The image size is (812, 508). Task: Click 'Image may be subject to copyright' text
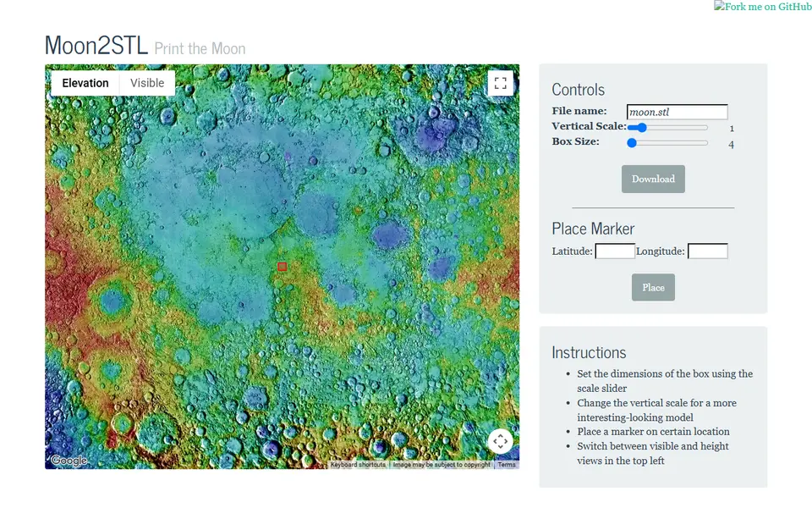click(x=442, y=465)
